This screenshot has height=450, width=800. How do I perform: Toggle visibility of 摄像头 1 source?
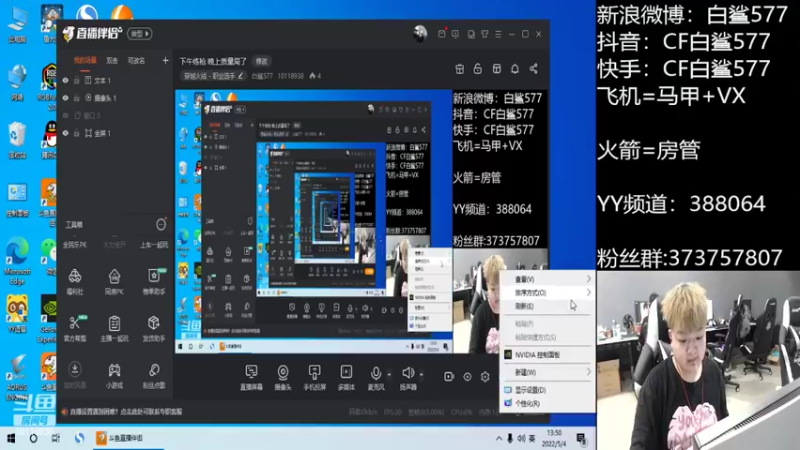(65, 98)
